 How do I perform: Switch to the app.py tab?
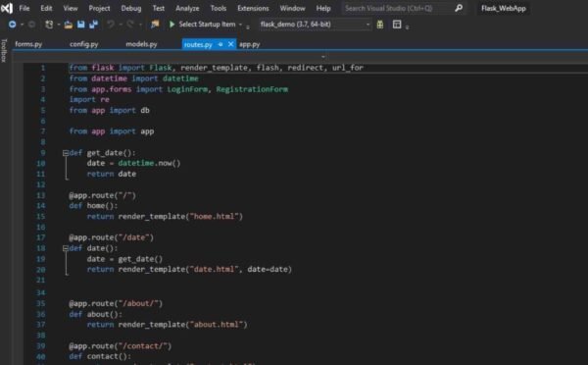point(249,44)
